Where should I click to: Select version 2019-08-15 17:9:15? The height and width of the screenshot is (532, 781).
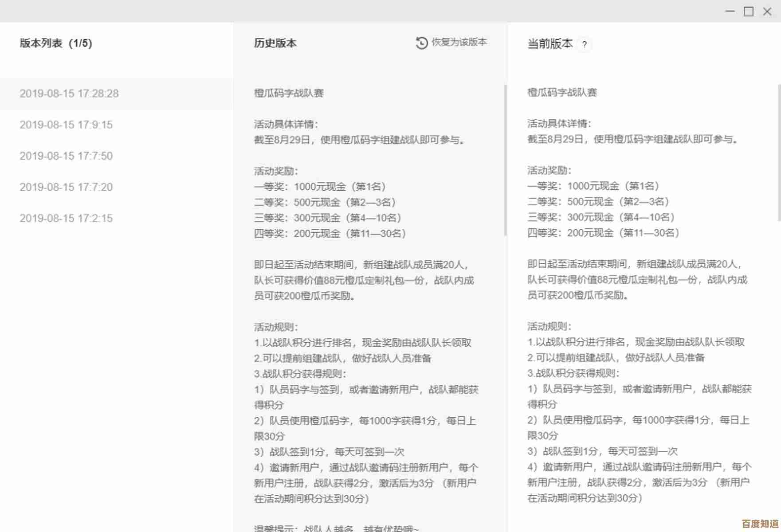pyautogui.click(x=66, y=125)
